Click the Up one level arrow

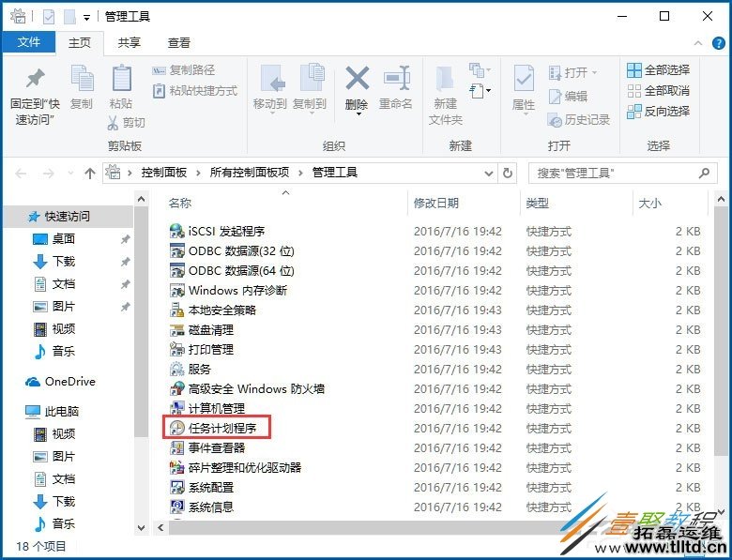(90, 174)
